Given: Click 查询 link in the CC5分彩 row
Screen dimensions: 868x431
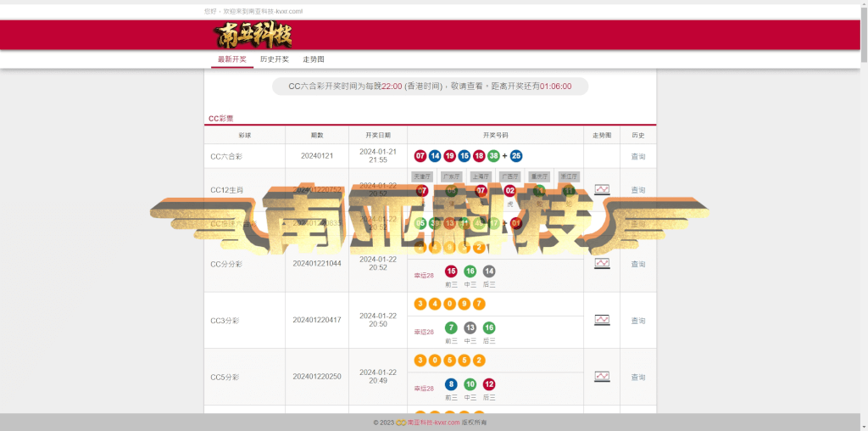Looking at the screenshot, I should (x=637, y=378).
